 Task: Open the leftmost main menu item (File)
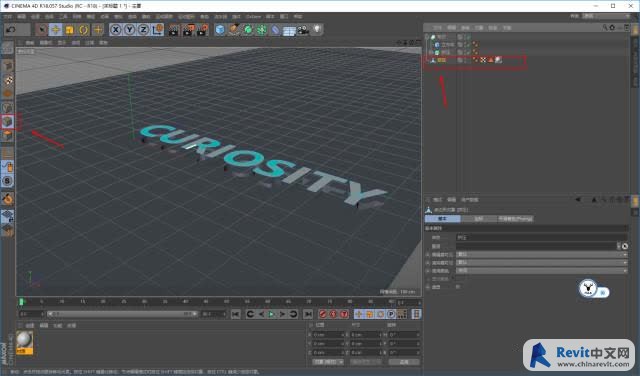coord(8,17)
